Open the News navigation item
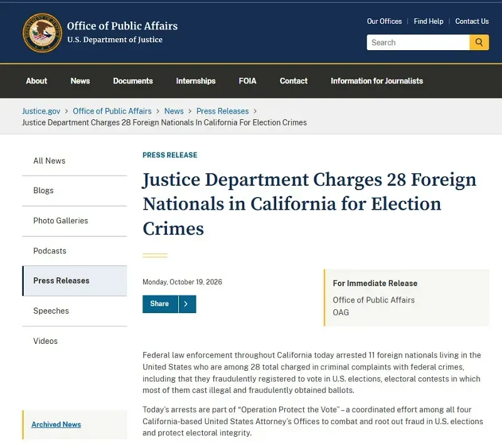The height and width of the screenshot is (448, 502). click(x=80, y=81)
